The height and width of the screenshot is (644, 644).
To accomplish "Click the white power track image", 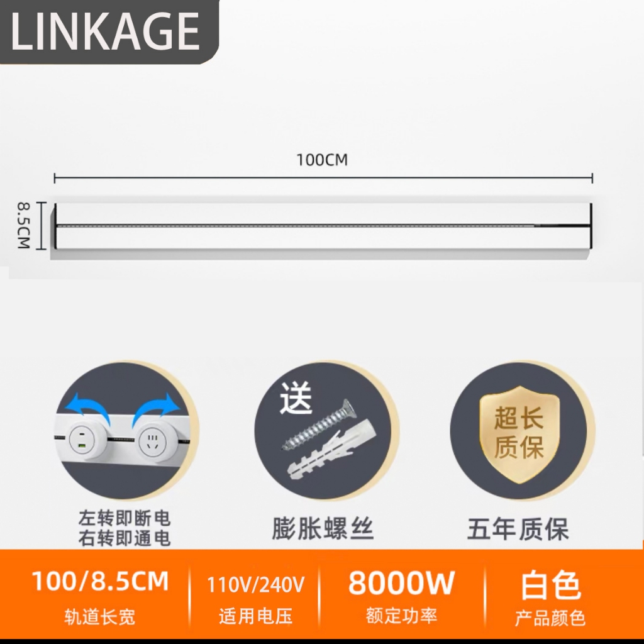I will 323,230.
